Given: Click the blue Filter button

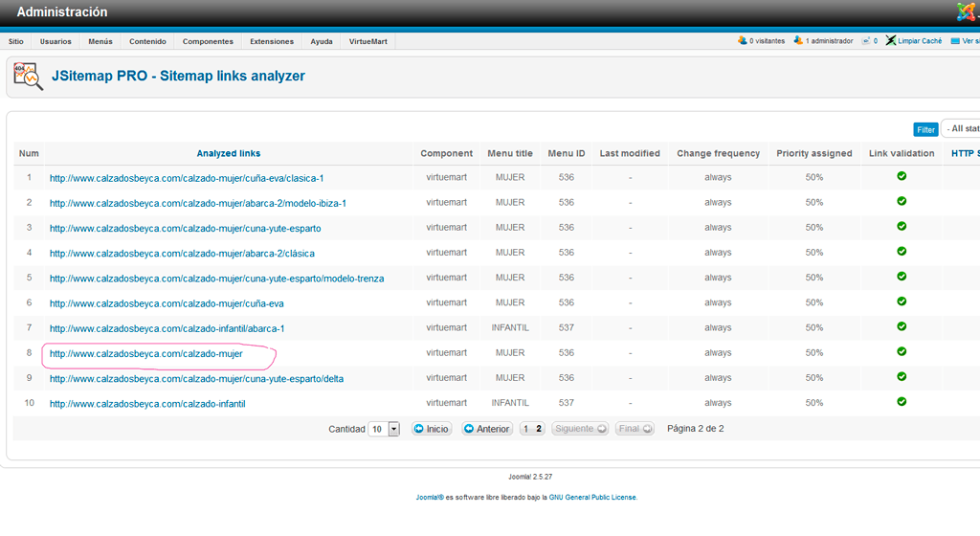Looking at the screenshot, I should 925,129.
